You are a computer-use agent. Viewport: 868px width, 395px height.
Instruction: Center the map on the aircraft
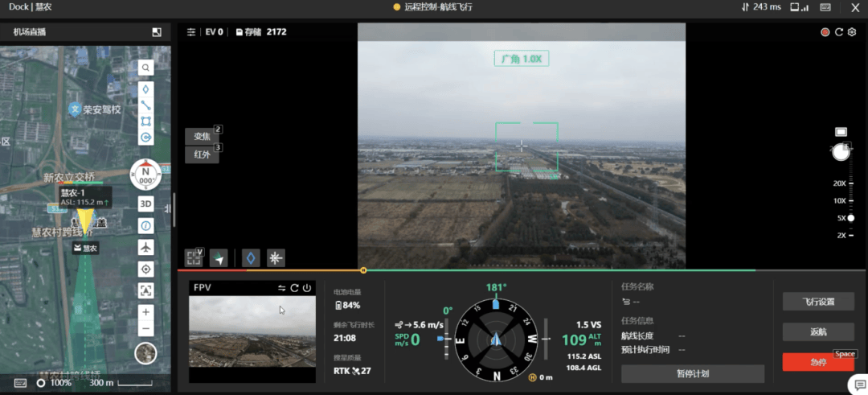click(145, 247)
